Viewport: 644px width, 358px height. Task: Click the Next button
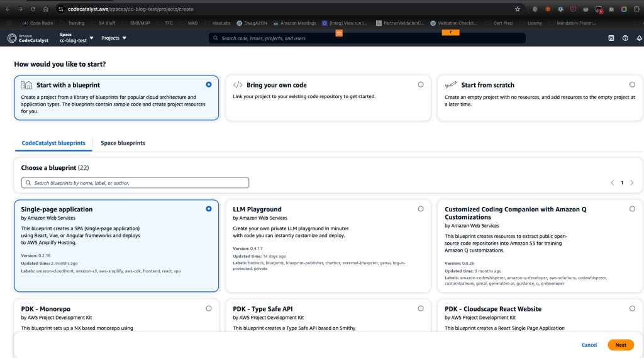pos(621,345)
